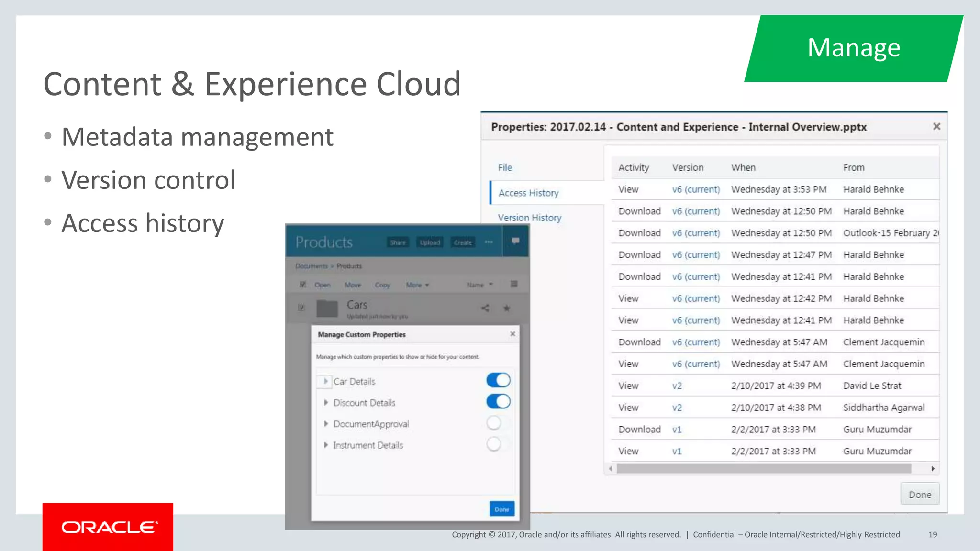Open v6 (current) link in Outlook-15 February row
Image resolution: width=980 pixels, height=551 pixels.
(x=696, y=233)
